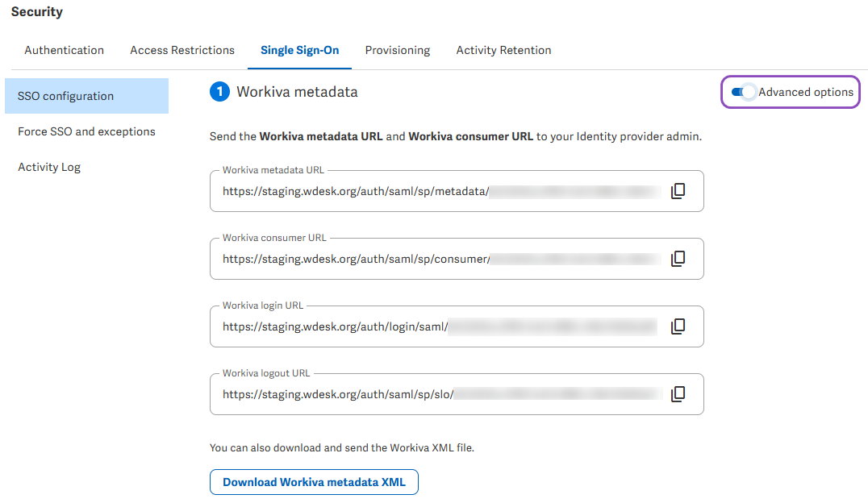The width and height of the screenshot is (868, 503).
Task: Select the Workiva logout URL field
Action: tap(337, 395)
